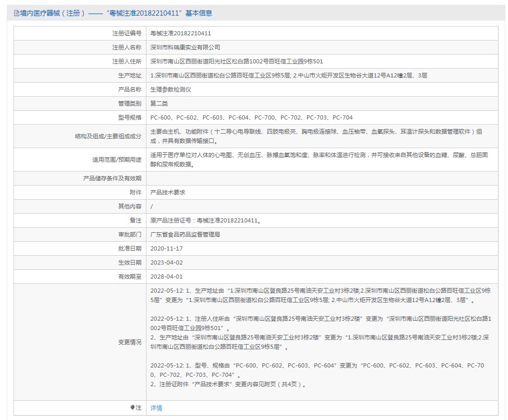Screen dimensions: 508x420
Task: Click the header title 境内医疗器械（注册）
Action: [52, 14]
